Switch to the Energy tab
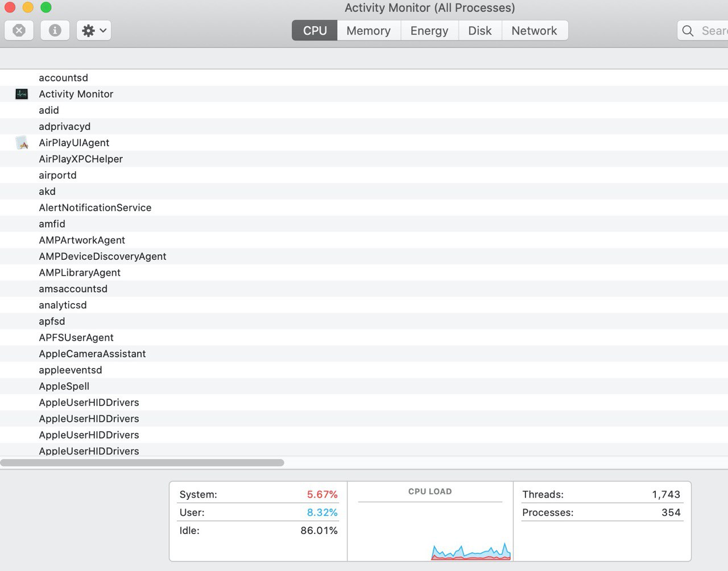728x571 pixels. (429, 31)
